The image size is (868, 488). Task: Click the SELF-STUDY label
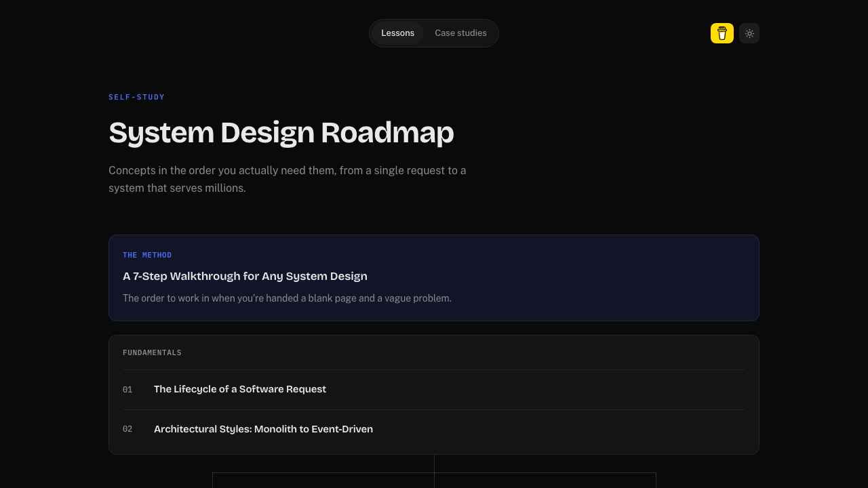pos(136,97)
